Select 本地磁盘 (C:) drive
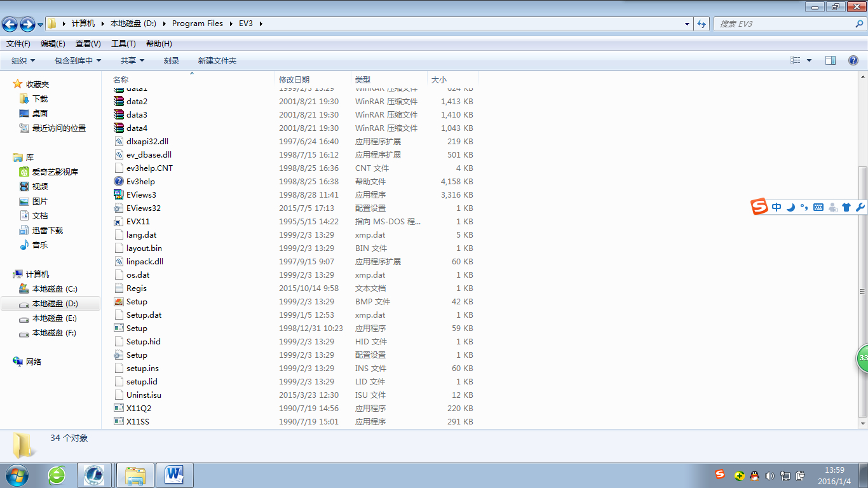 pos(55,289)
